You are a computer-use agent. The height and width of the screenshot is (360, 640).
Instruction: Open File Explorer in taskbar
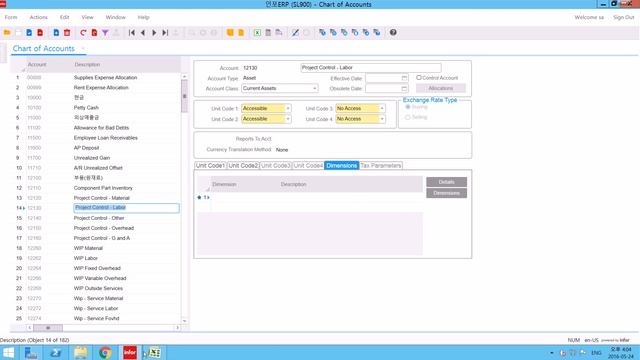click(80, 352)
